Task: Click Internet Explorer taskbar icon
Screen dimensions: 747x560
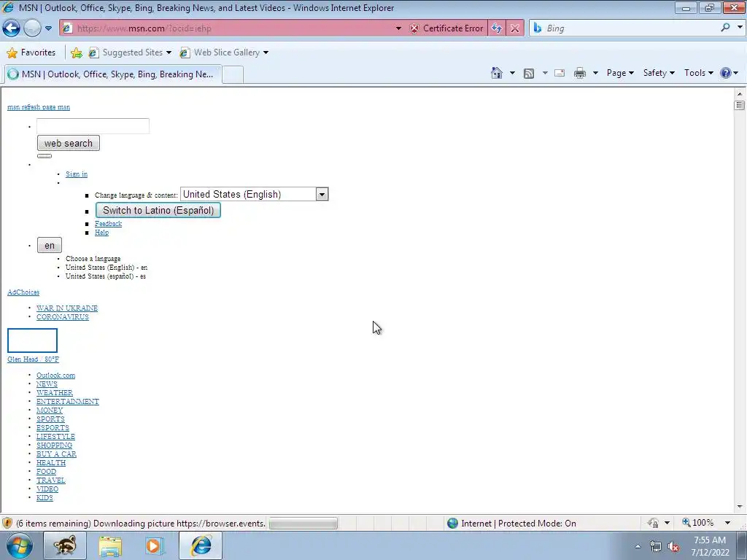Action: pos(201,545)
